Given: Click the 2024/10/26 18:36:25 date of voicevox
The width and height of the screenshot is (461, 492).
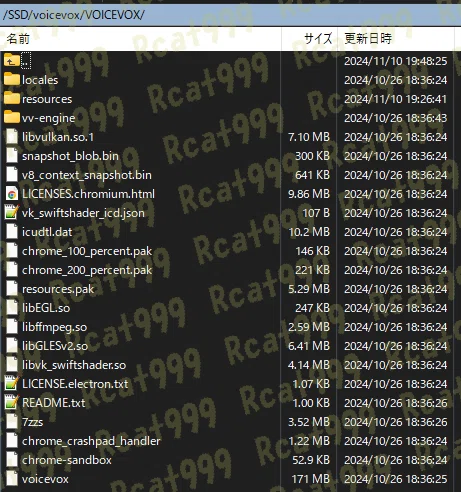Looking at the screenshot, I should point(395,479).
